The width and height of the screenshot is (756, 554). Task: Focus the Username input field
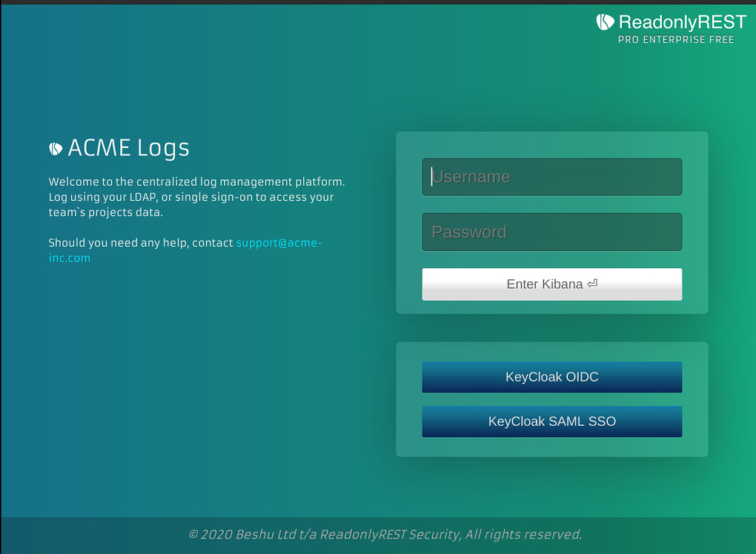[x=551, y=177]
